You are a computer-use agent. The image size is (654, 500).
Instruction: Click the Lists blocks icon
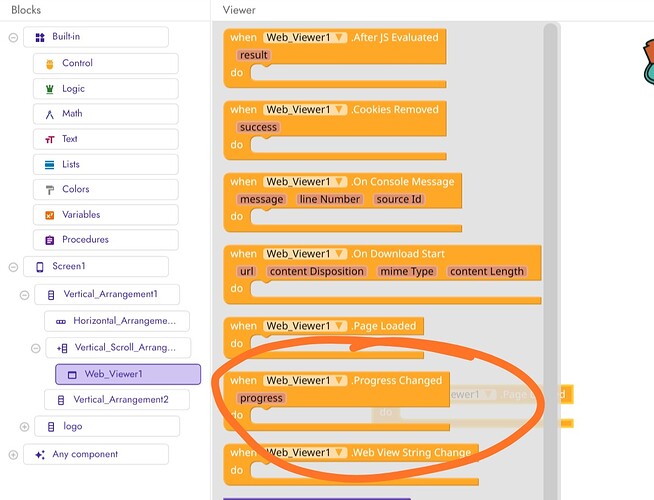50,165
